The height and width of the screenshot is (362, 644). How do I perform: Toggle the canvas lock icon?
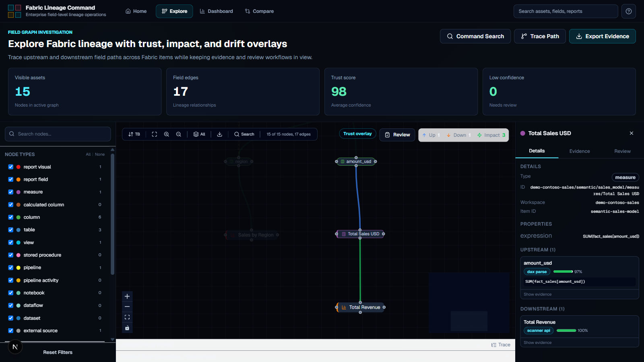pos(127,328)
